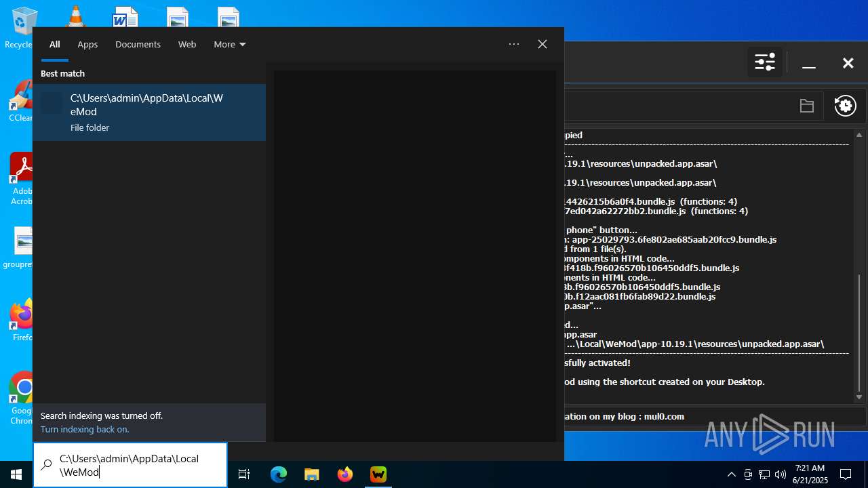Click the tray icon next to network
The image size is (868, 488).
pos(748,474)
